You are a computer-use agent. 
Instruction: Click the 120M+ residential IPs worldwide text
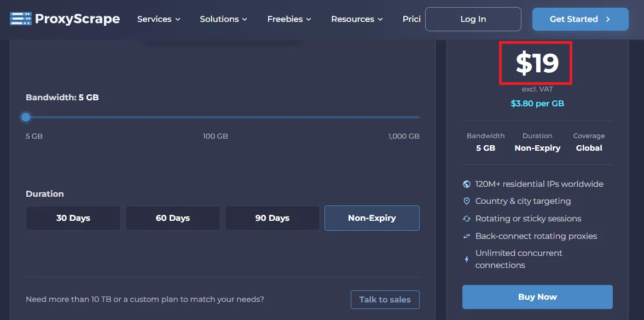(539, 184)
